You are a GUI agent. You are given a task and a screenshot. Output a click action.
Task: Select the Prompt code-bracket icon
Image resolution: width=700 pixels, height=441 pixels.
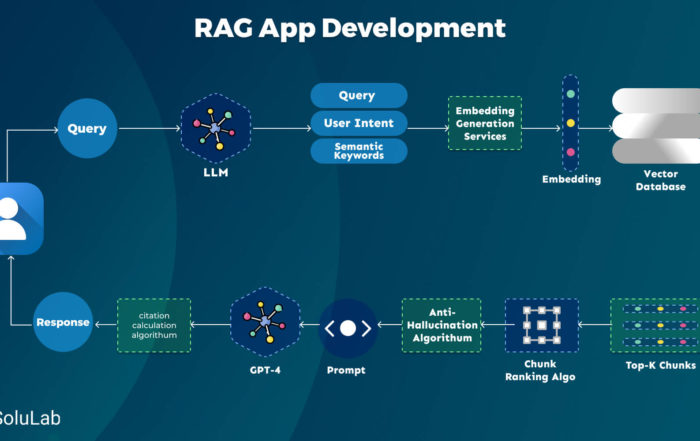point(348,328)
